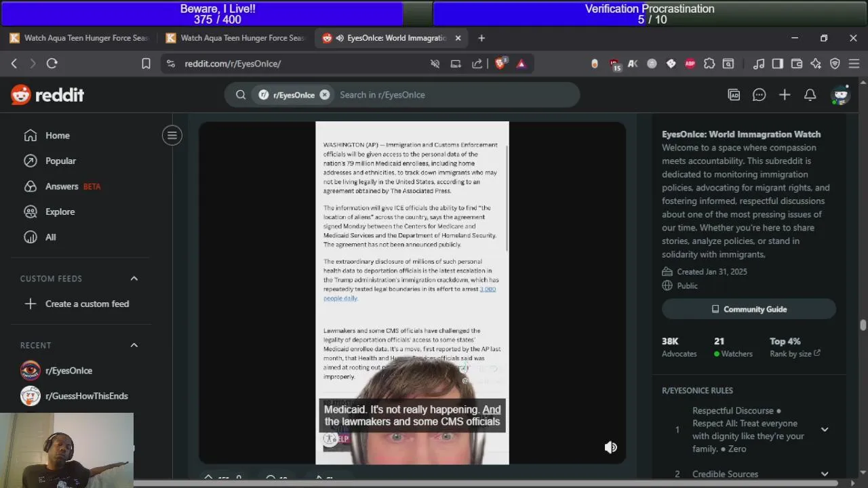This screenshot has width=868, height=488.
Task: Click the webcam overlay thumbnail
Action: [x=66, y=450]
